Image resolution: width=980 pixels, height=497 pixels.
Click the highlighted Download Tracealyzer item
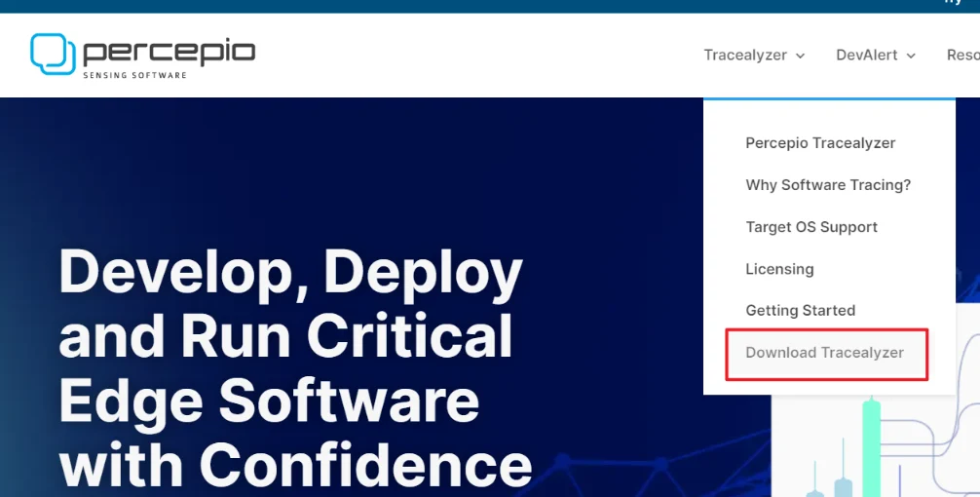pyautogui.click(x=824, y=353)
